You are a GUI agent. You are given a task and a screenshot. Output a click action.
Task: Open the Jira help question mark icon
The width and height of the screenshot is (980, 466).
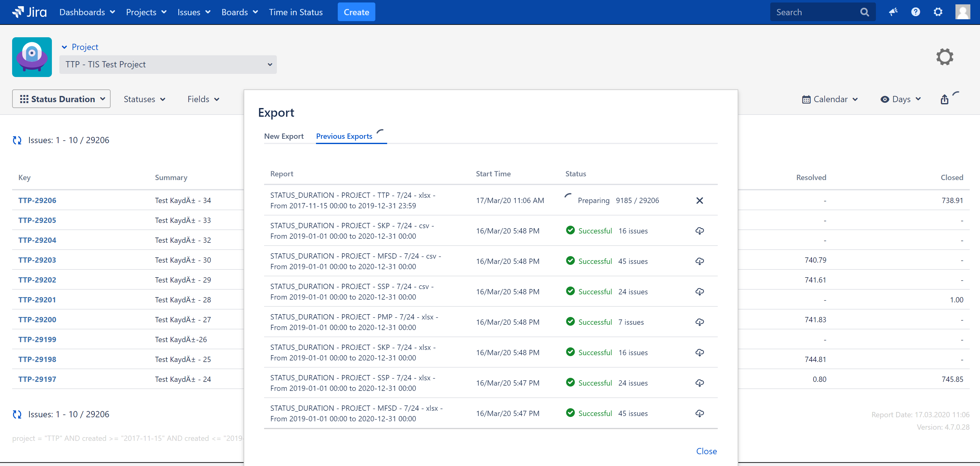[x=915, y=12]
